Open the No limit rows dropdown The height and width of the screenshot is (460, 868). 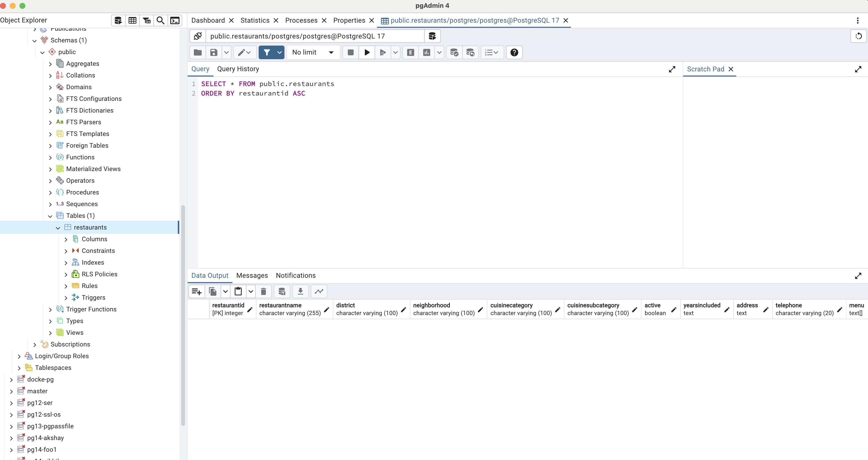click(x=313, y=53)
